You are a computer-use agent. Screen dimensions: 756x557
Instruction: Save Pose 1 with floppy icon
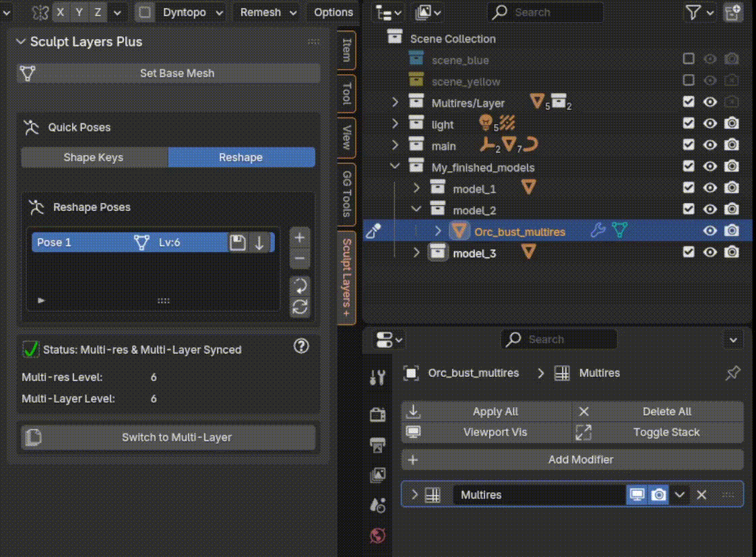[x=238, y=242]
